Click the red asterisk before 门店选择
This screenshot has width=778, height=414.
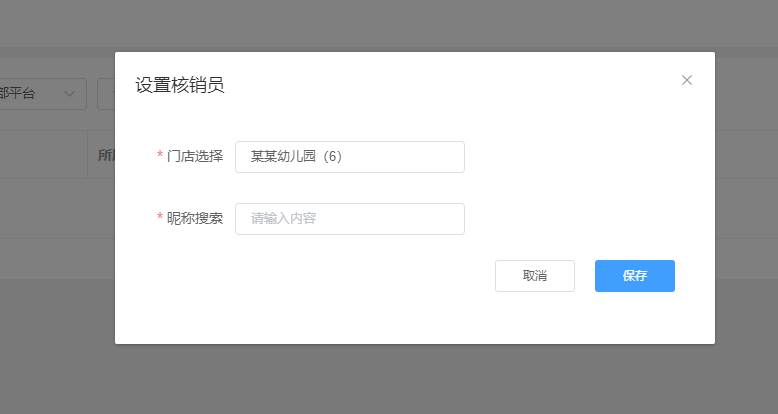(160, 155)
